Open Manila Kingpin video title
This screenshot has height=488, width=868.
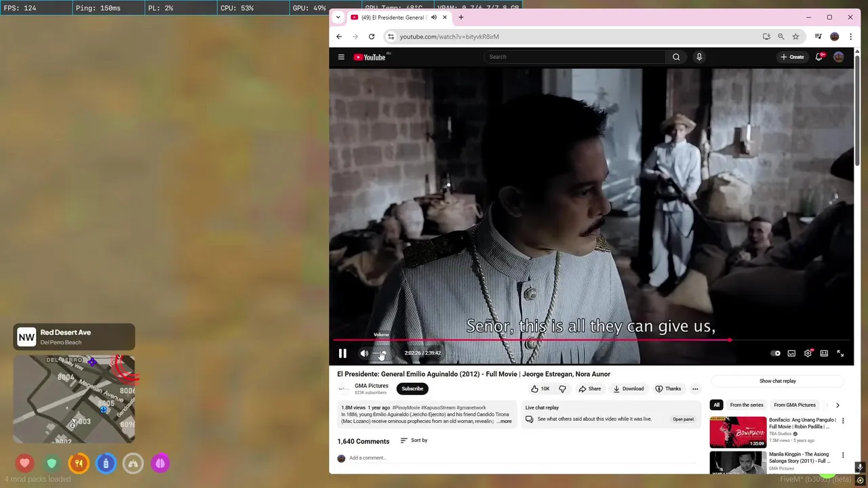(x=799, y=457)
